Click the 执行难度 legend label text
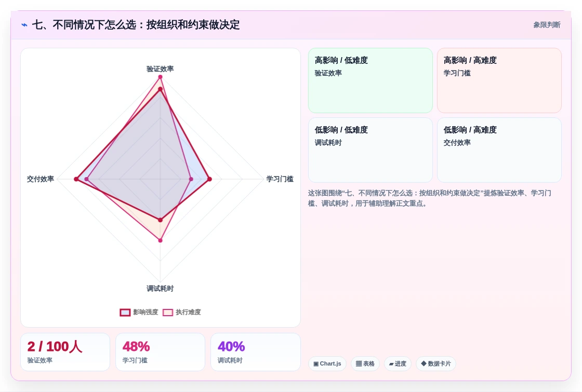582x392 pixels. click(188, 312)
